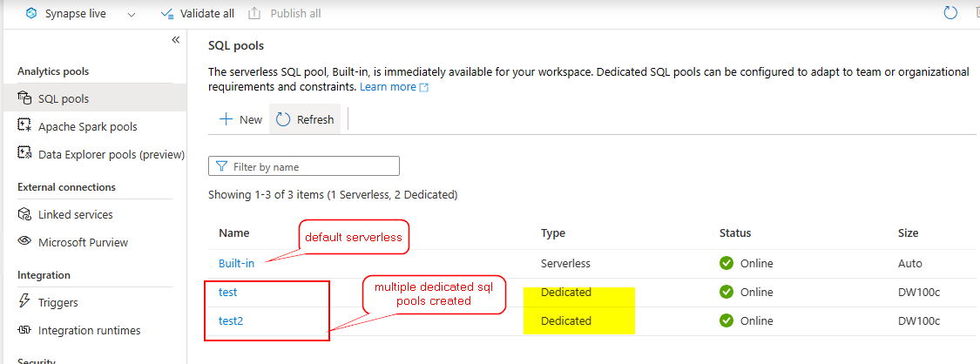
Task: Refresh the SQL pools list
Action: pos(305,119)
